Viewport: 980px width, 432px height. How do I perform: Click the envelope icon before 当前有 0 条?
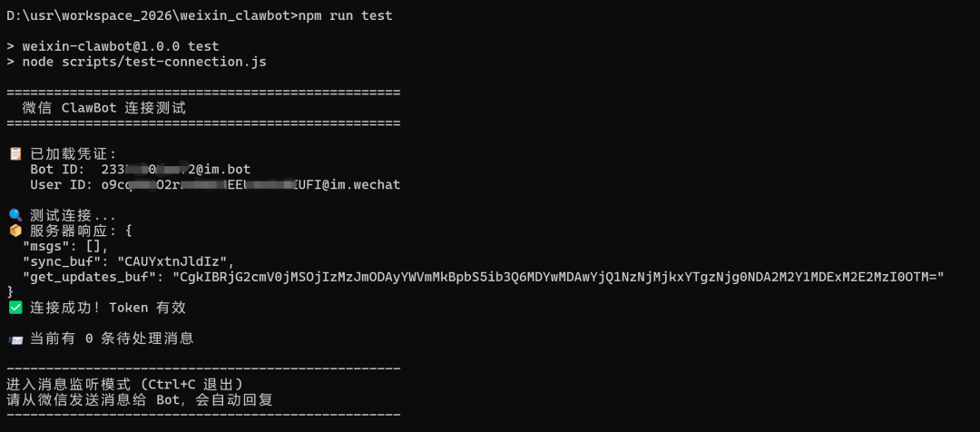(15, 339)
